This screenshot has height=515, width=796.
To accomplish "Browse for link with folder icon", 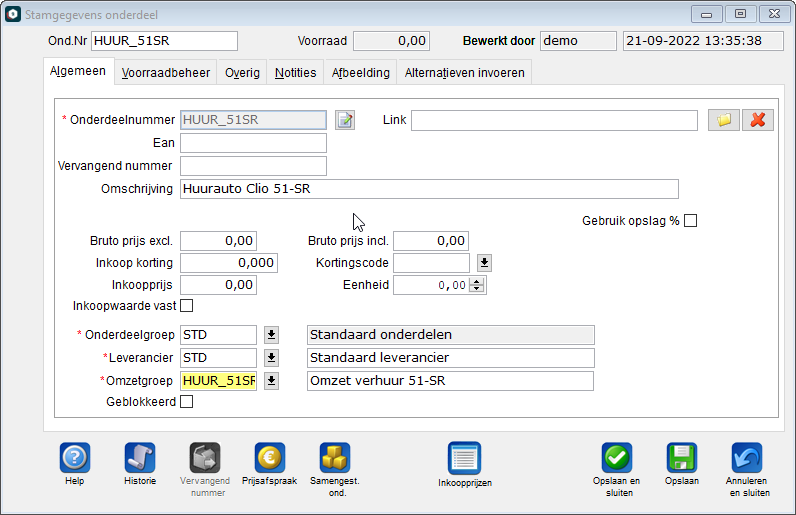I will click(724, 120).
